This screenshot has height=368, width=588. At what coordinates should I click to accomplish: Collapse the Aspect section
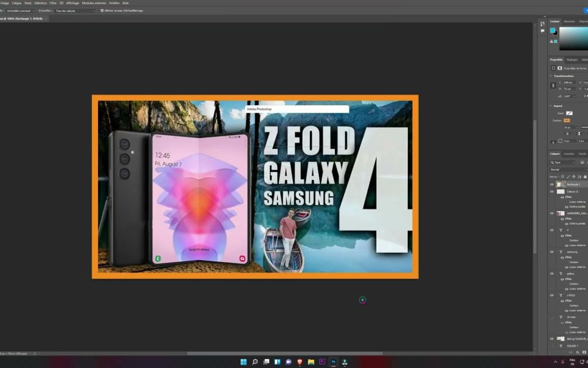pyautogui.click(x=551, y=106)
